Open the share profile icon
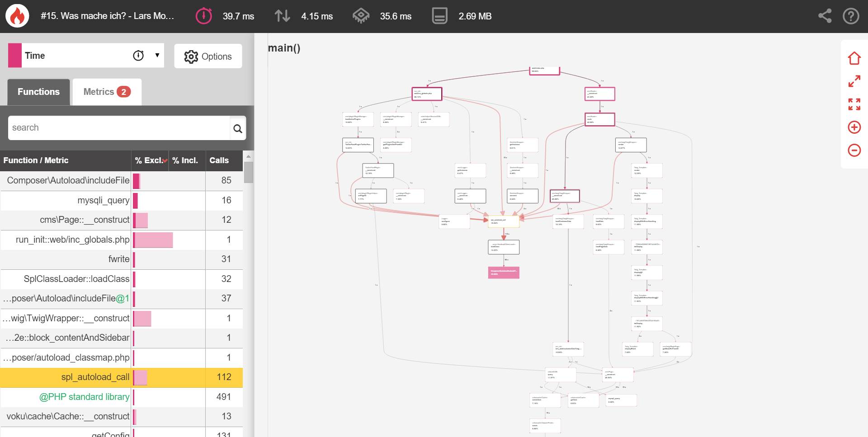Screen dimensions: 868x437 coord(825,16)
